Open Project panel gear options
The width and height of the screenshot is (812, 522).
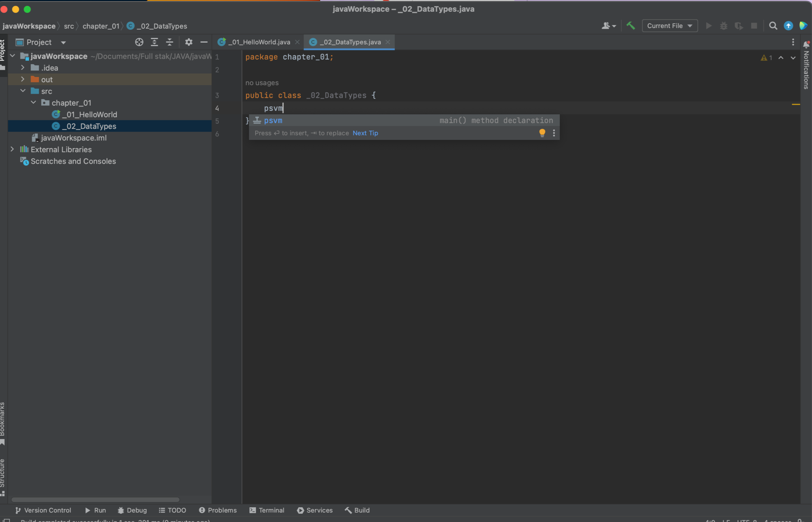click(188, 42)
